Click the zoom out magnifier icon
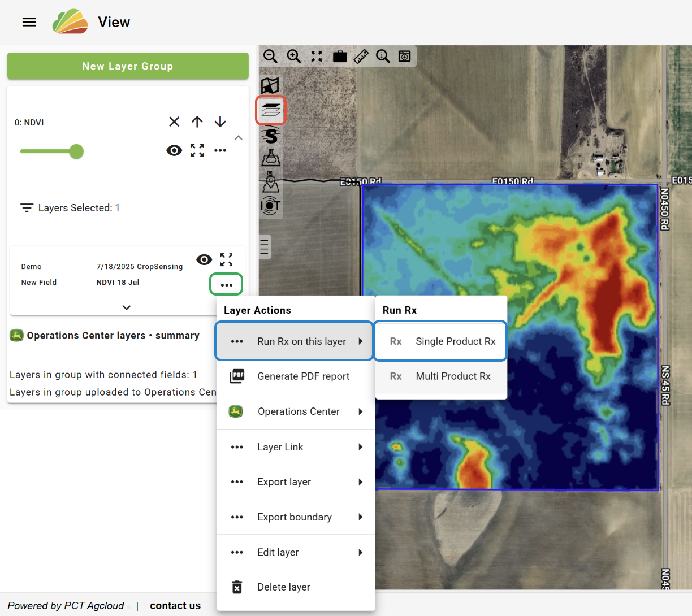 tap(270, 57)
